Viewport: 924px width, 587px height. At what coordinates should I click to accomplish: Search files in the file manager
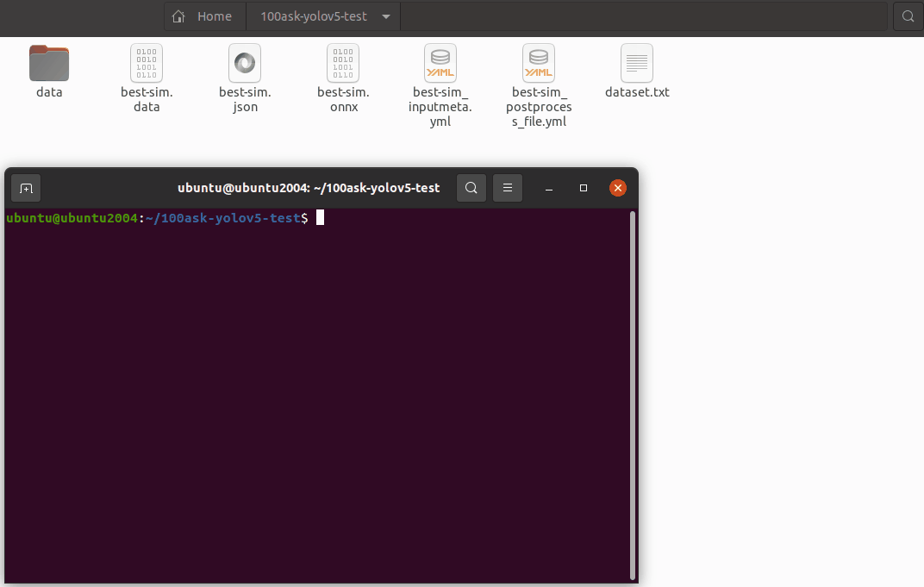click(908, 16)
